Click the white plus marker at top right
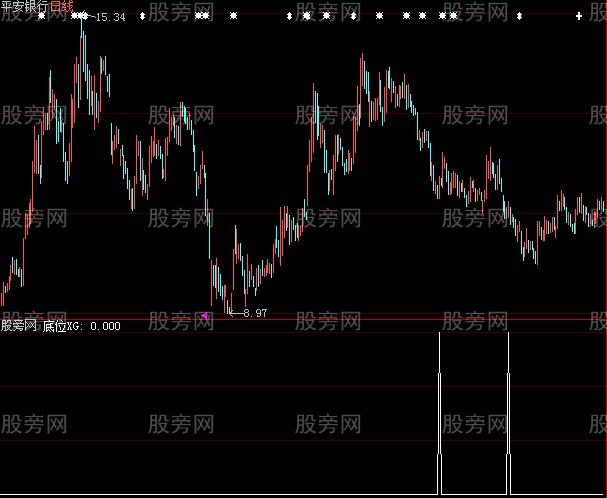Viewport: 607px width, 498px height. coord(579,17)
